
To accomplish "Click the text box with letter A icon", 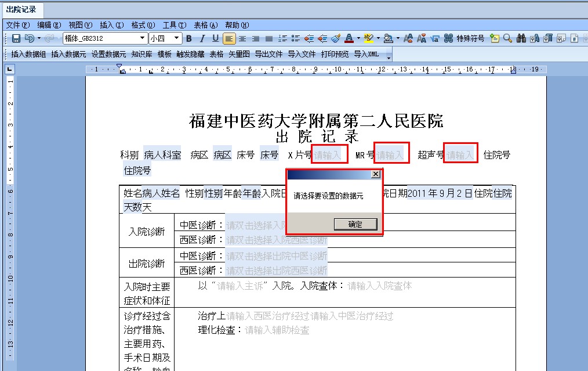I will pos(535,38).
